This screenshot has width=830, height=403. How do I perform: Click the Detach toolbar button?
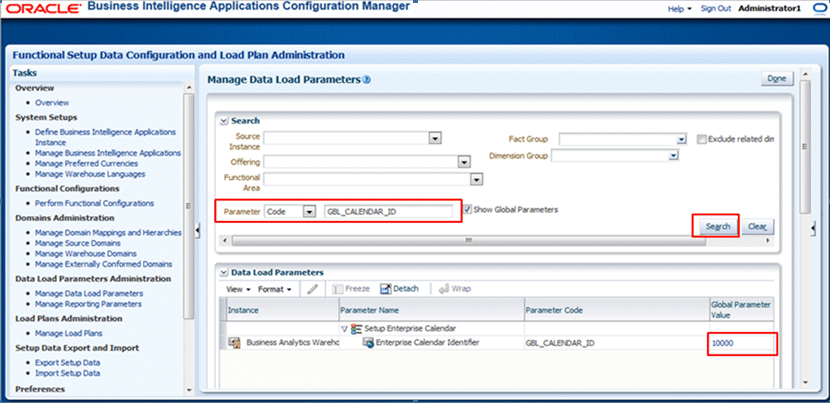coord(399,289)
